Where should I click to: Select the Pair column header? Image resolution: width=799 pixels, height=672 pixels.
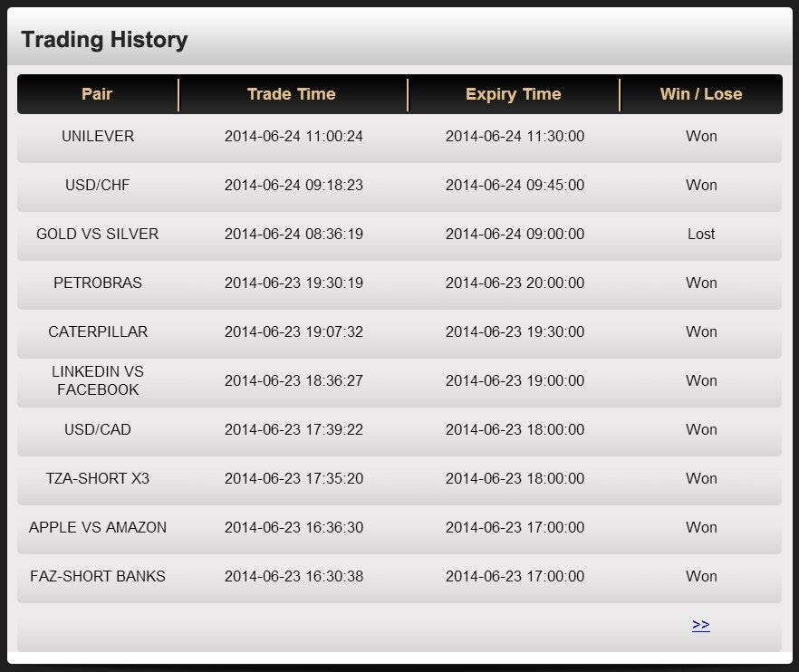click(x=97, y=94)
